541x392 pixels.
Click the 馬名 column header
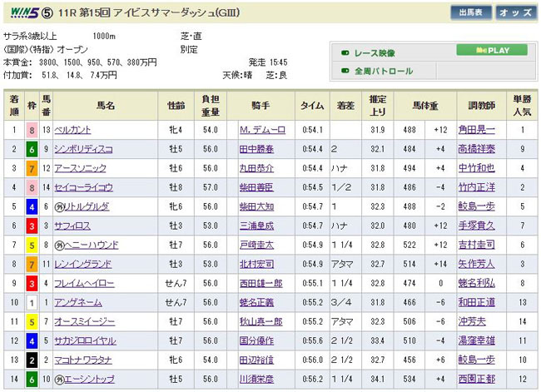(x=106, y=106)
